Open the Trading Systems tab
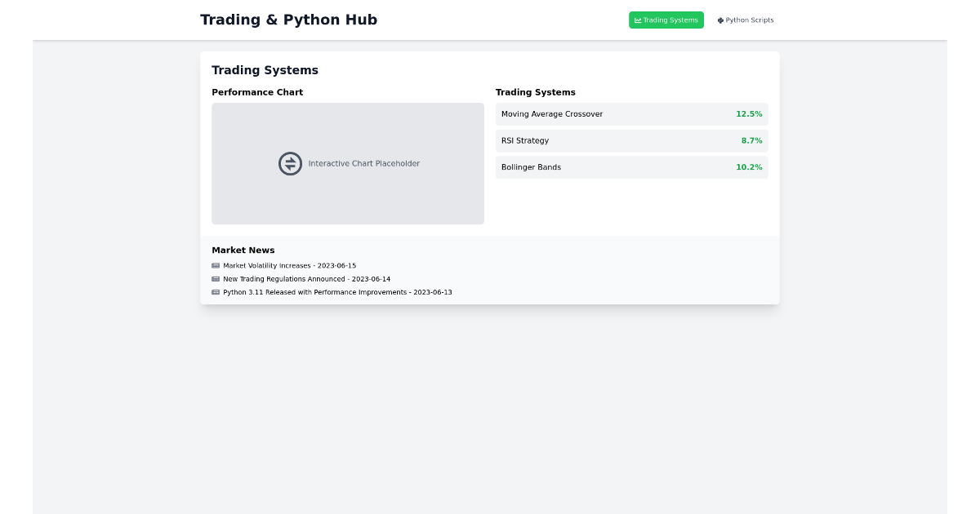 point(666,20)
